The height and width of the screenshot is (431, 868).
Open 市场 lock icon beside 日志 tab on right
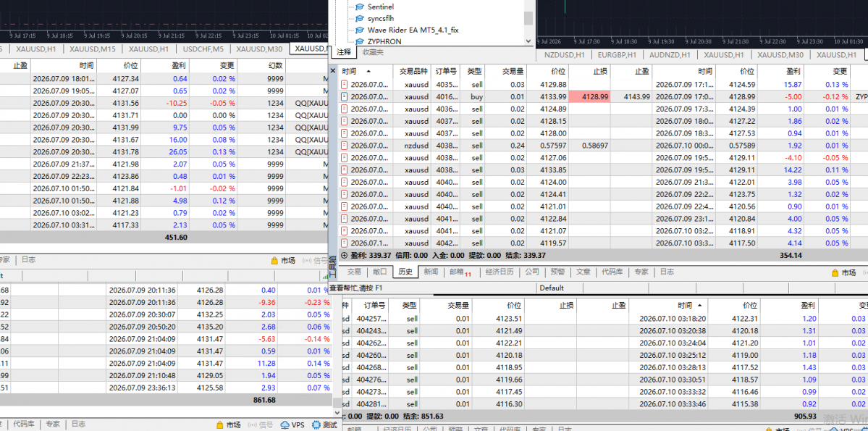click(835, 272)
